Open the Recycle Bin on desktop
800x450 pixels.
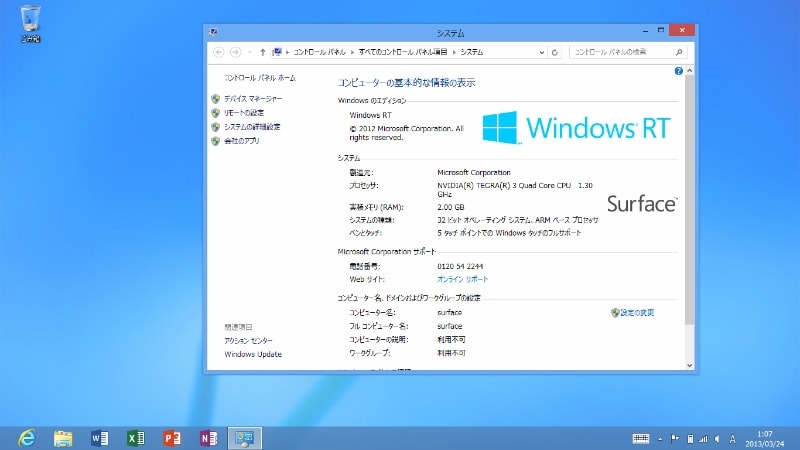(30, 23)
